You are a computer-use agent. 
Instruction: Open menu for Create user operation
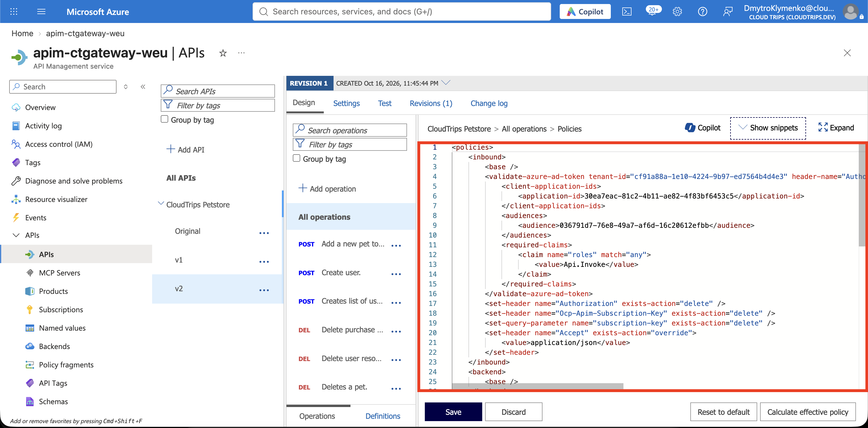point(396,274)
